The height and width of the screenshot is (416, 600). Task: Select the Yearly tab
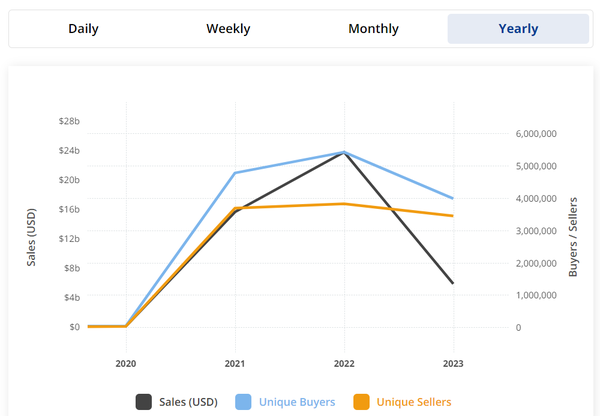tap(518, 29)
